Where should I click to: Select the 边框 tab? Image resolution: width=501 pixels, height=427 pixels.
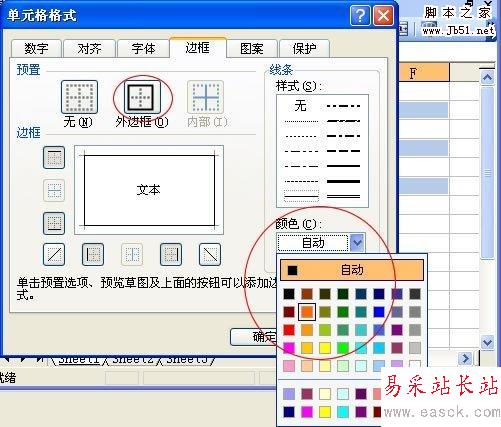(x=198, y=48)
